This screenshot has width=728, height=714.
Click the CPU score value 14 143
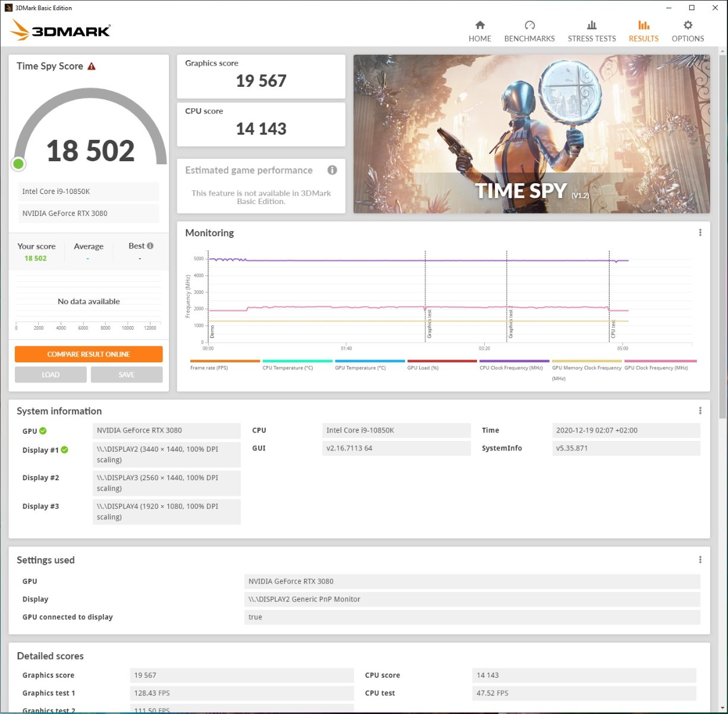pyautogui.click(x=261, y=129)
